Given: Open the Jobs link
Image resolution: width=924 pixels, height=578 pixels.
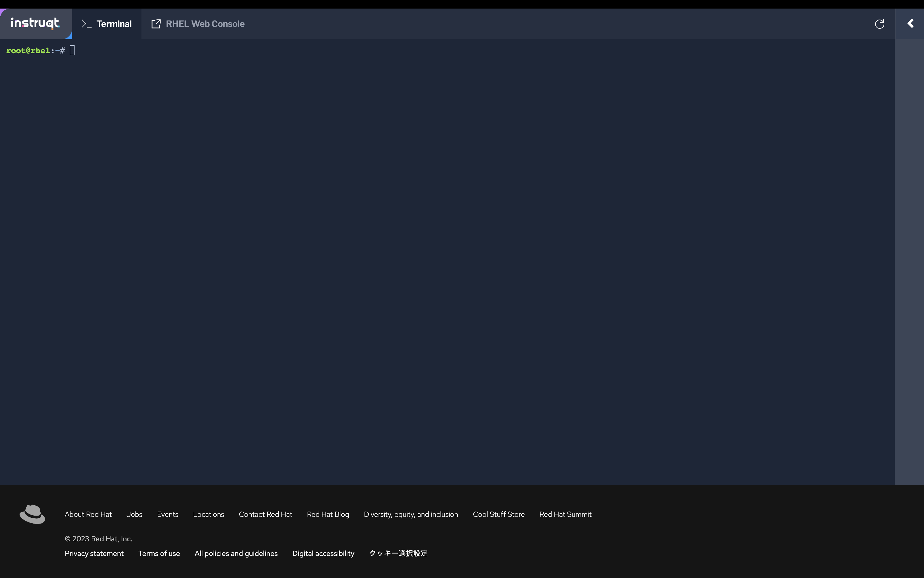Looking at the screenshot, I should coord(134,514).
